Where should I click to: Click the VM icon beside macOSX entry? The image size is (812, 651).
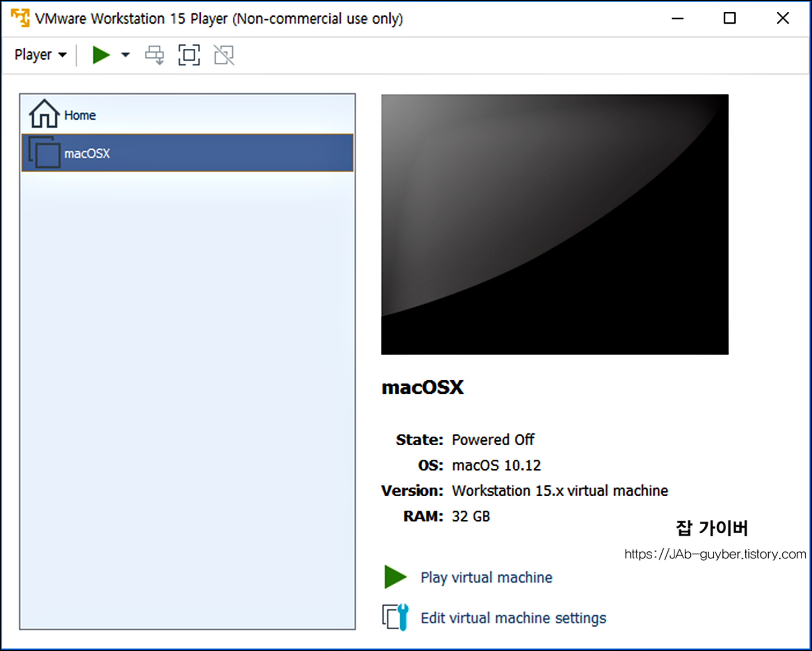(x=44, y=152)
